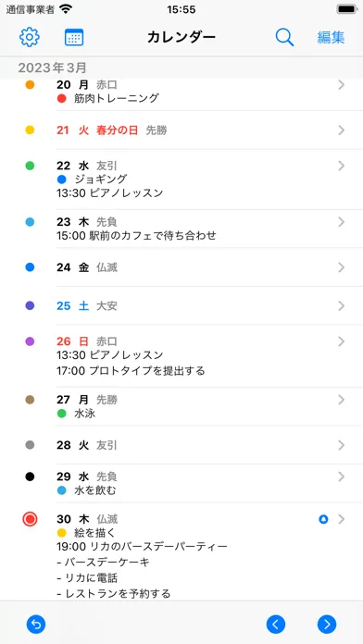Tap the red today marker beside the 30th

(30, 519)
